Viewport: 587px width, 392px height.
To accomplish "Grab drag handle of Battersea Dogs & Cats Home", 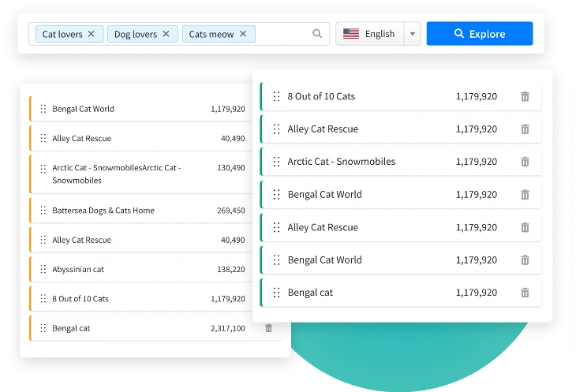I will click(43, 211).
